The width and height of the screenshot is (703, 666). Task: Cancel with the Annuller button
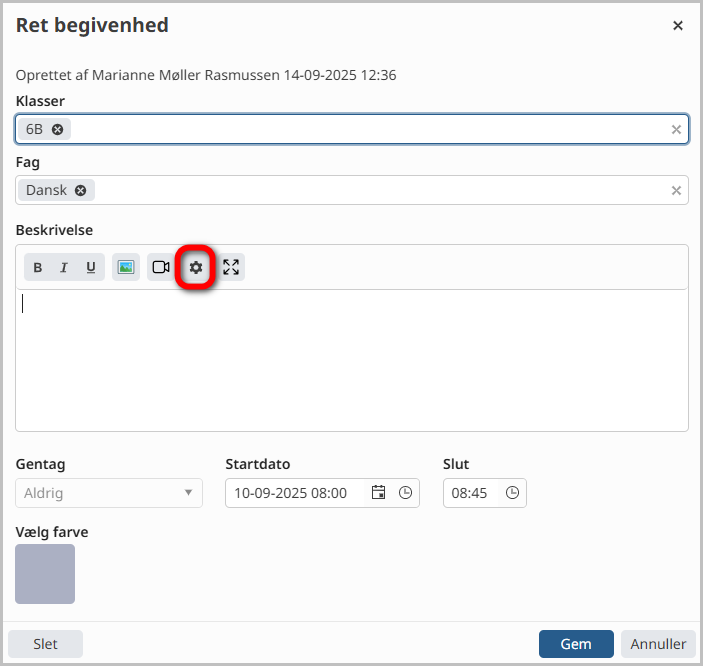tap(658, 644)
